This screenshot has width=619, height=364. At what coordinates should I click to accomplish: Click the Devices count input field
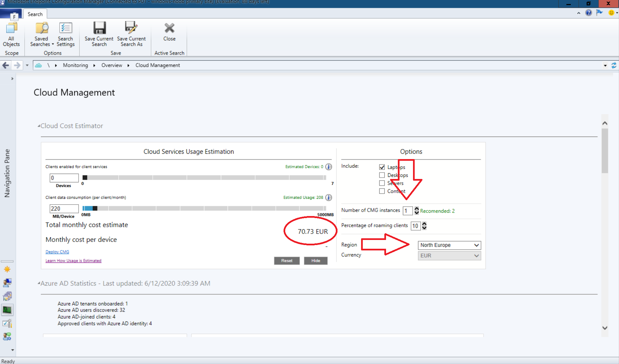64,178
